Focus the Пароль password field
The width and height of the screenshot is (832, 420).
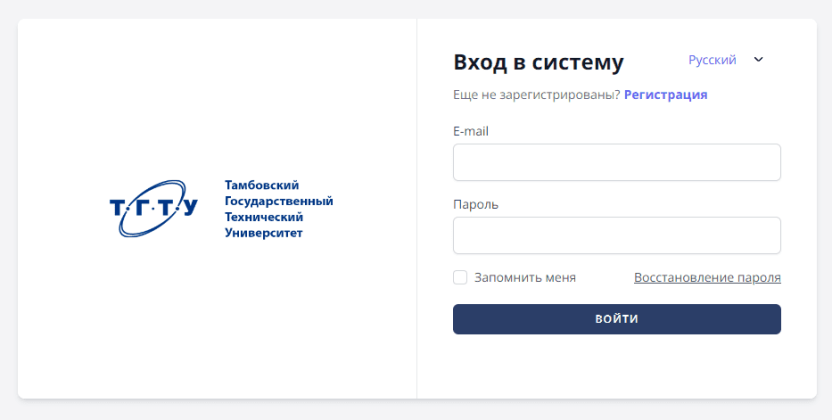(616, 236)
